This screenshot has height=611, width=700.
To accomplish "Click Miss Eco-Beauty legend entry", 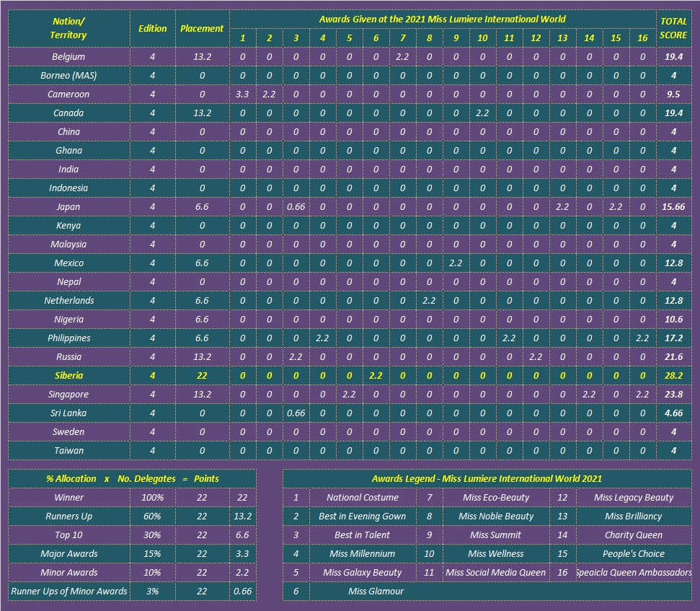I will tap(496, 498).
